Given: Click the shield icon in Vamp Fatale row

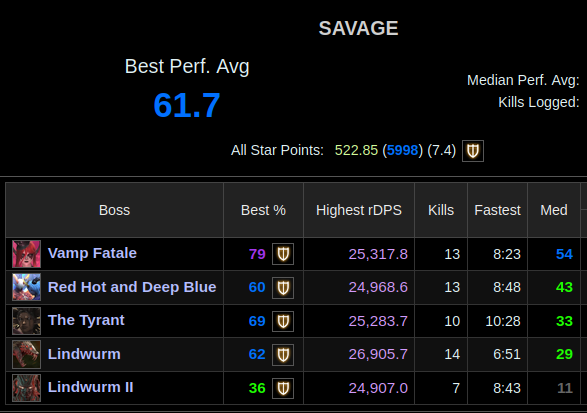Looking at the screenshot, I should tap(283, 254).
